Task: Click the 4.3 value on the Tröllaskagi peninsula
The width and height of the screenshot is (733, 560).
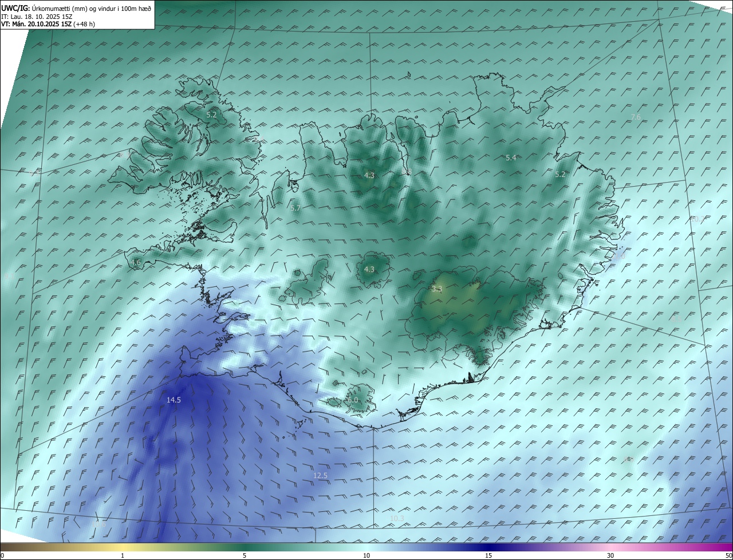Action: [369, 175]
